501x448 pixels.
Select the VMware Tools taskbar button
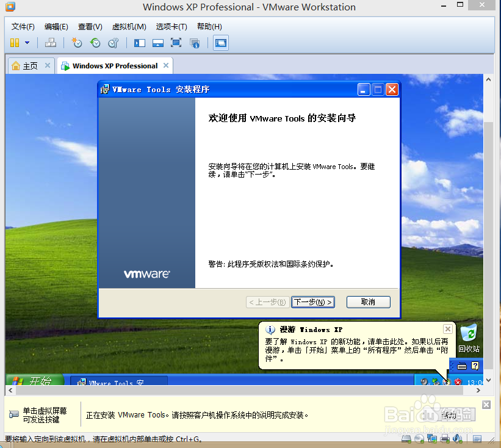118,381
